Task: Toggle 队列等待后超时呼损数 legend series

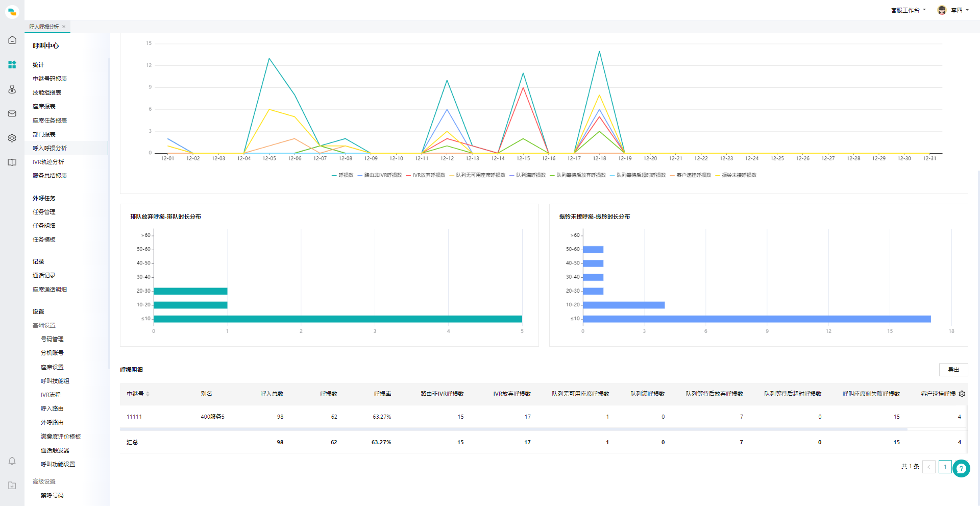Action: 638,175
